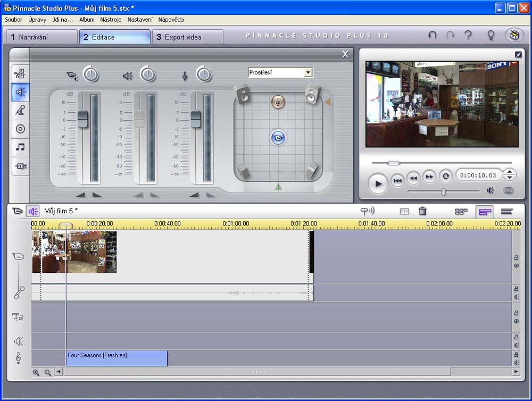Screen dimensions: 532x401
Task: Click the delete trash can icon
Action: pos(422,211)
